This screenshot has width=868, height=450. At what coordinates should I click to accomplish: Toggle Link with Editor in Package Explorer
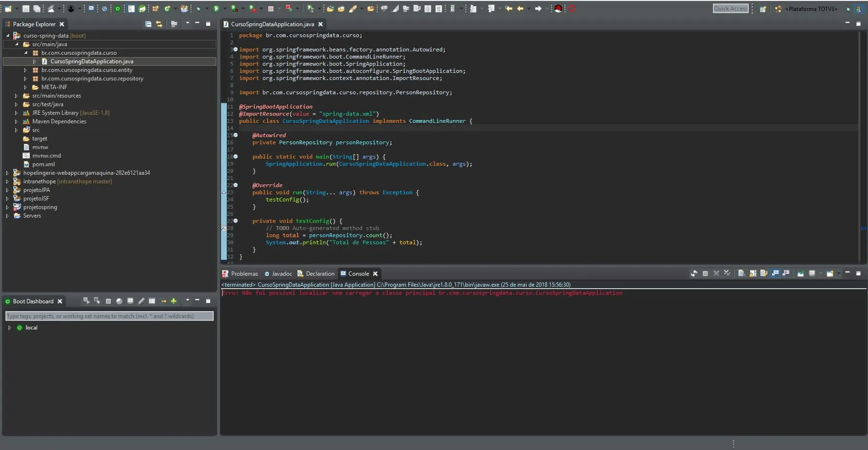click(159, 24)
